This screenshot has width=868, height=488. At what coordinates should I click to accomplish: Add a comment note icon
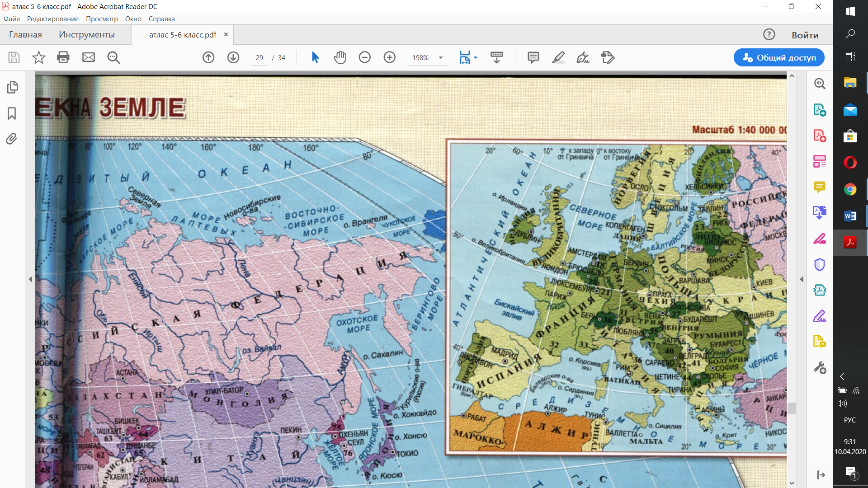[x=533, y=57]
